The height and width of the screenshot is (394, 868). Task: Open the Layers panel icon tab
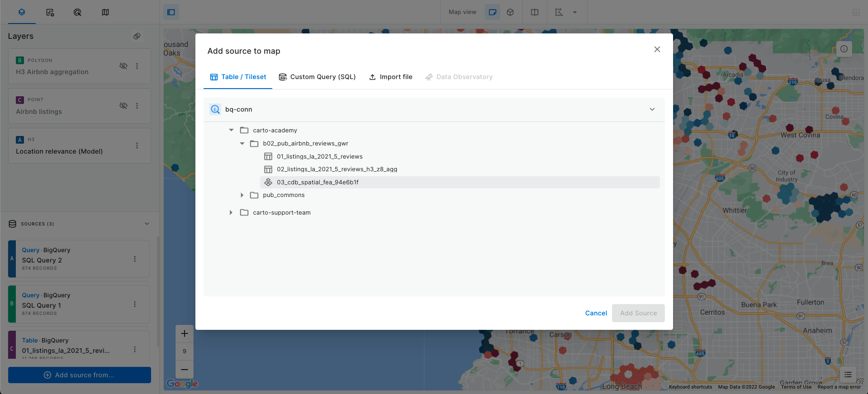(21, 12)
